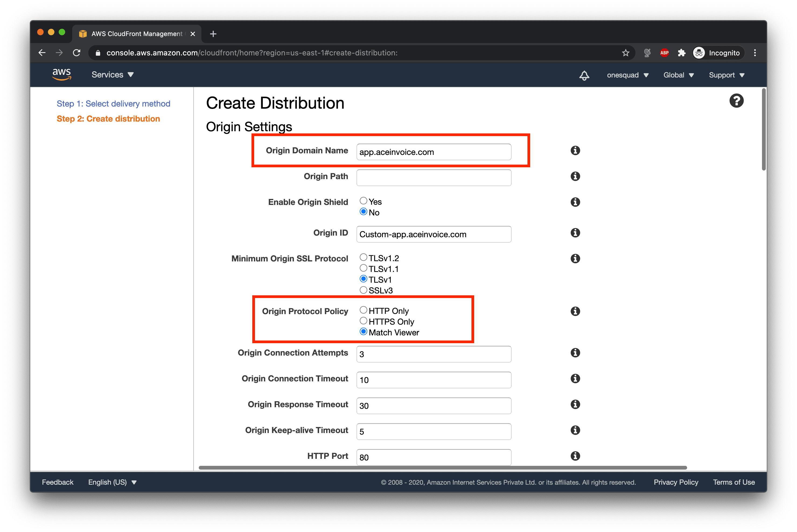Select Yes for Enable Origin Shield
Image resolution: width=797 pixels, height=532 pixels.
[x=363, y=201]
